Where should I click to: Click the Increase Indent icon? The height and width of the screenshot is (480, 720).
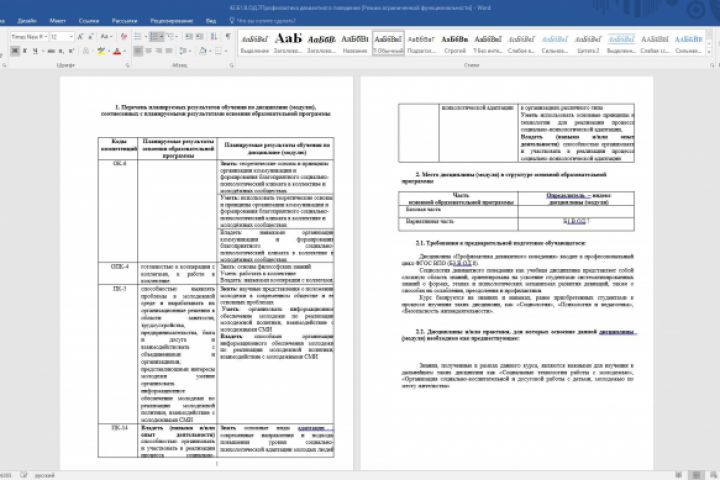[199, 37]
